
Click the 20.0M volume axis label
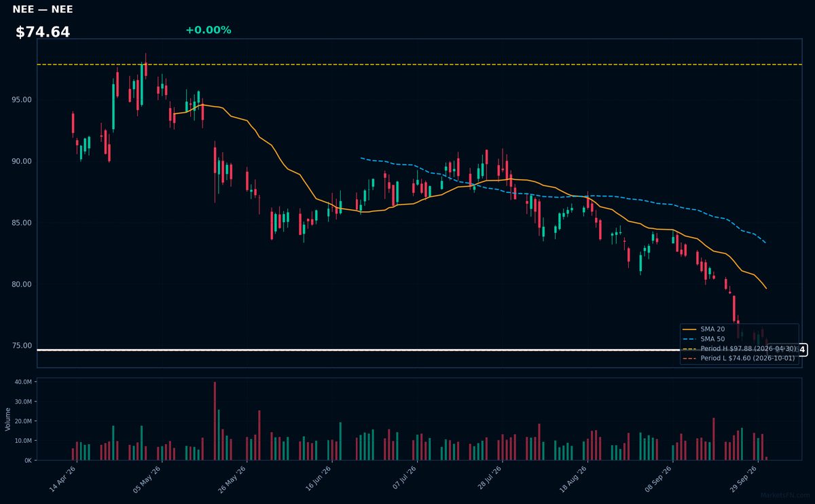click(24, 421)
